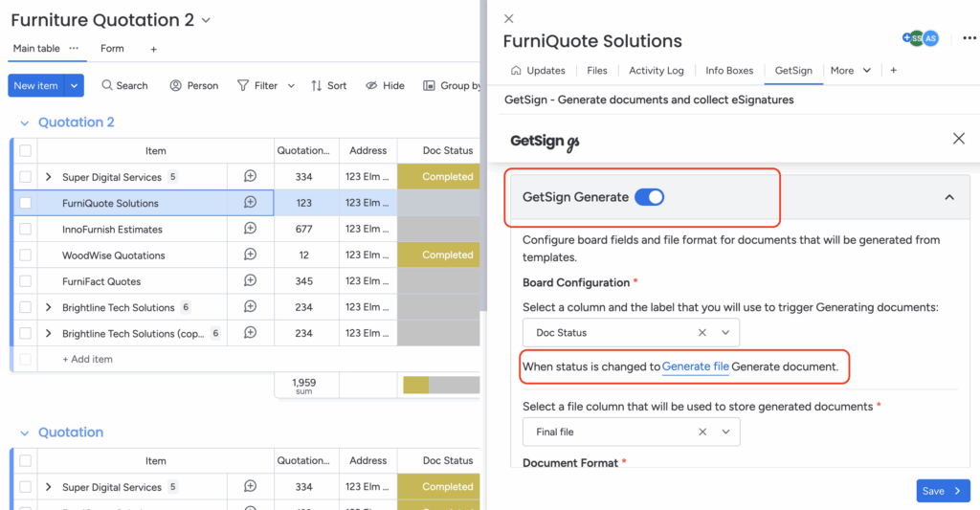Click the Item column header in Quotation 2

pyautogui.click(x=156, y=150)
